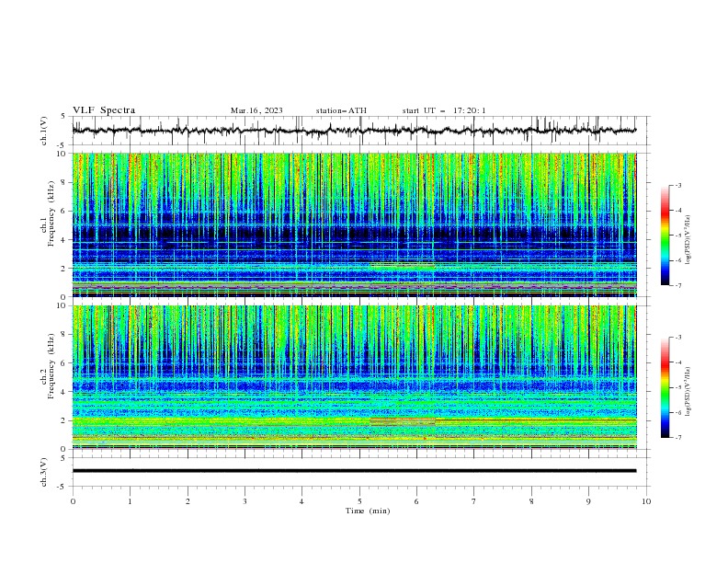Click time axis tick label "9"
The width and height of the screenshot is (728, 563).
588,501
